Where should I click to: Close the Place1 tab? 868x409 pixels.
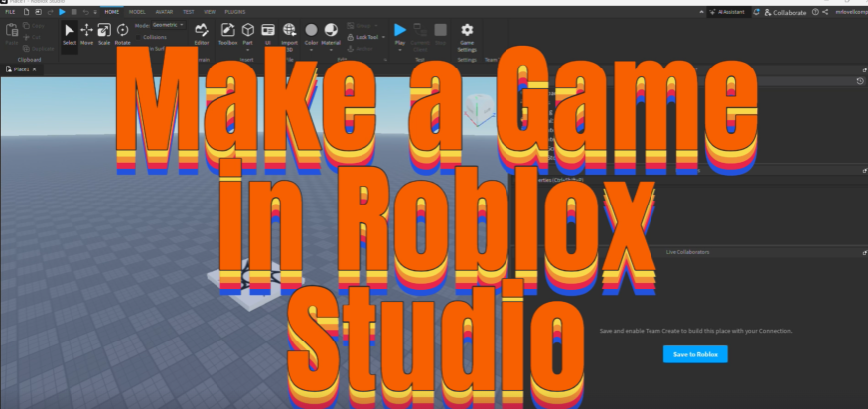(x=35, y=69)
